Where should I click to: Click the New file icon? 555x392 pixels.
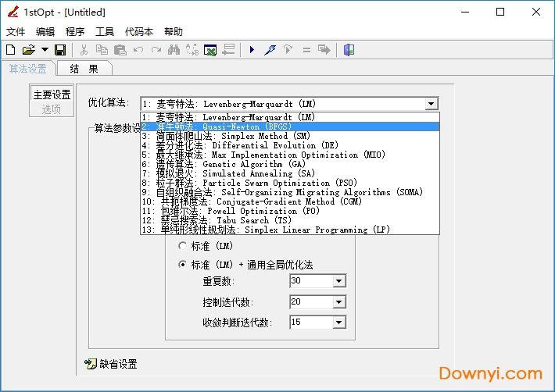(11, 50)
